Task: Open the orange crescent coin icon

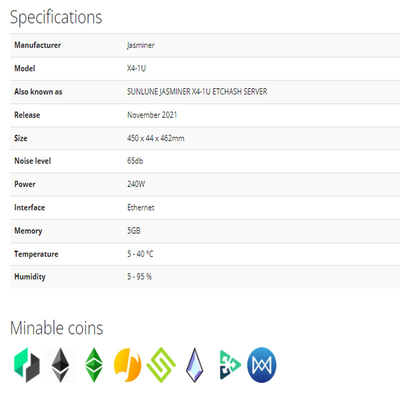Action: 127,365
